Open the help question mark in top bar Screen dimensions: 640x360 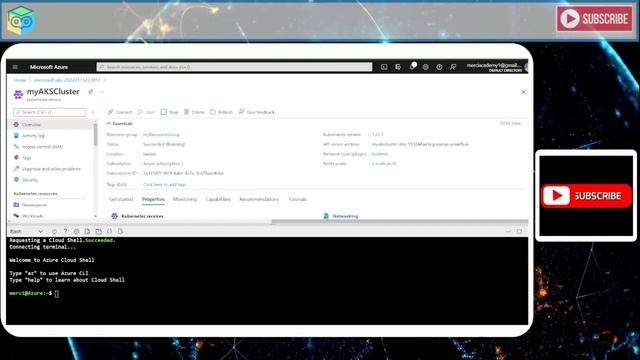pyautogui.click(x=439, y=67)
